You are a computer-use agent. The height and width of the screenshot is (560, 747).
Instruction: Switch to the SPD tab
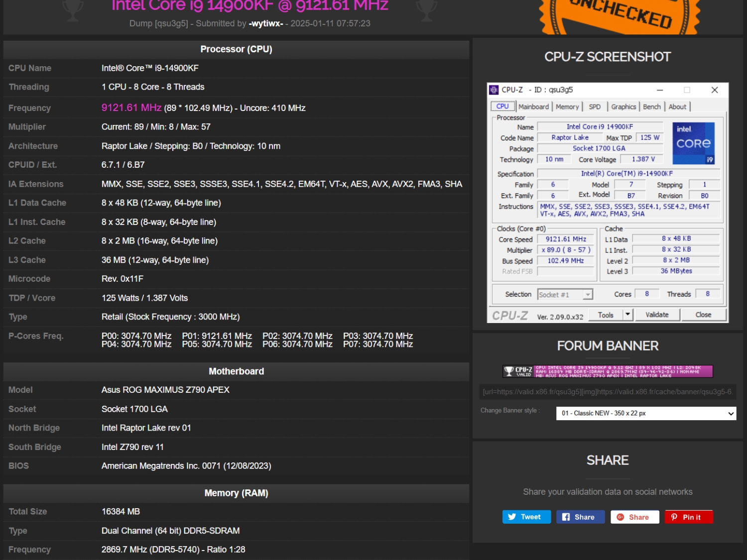[595, 107]
